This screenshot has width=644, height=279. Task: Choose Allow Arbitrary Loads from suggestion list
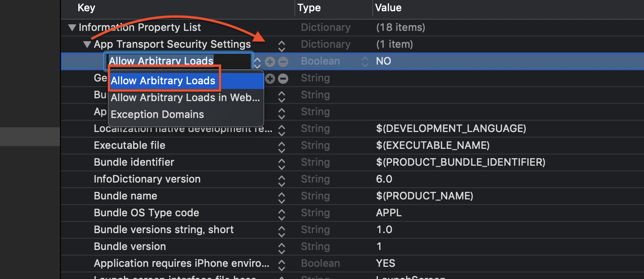tap(163, 81)
